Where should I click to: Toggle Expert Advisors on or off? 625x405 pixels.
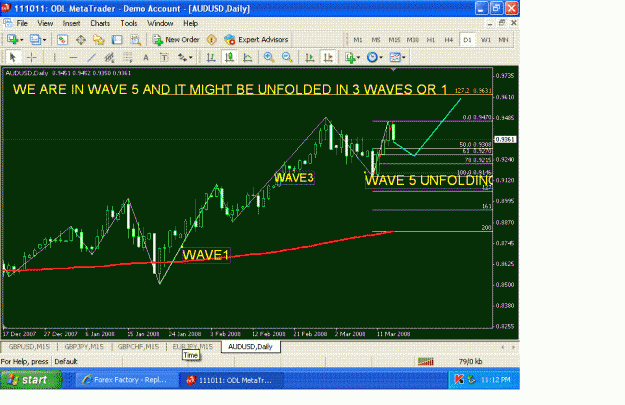(x=256, y=39)
